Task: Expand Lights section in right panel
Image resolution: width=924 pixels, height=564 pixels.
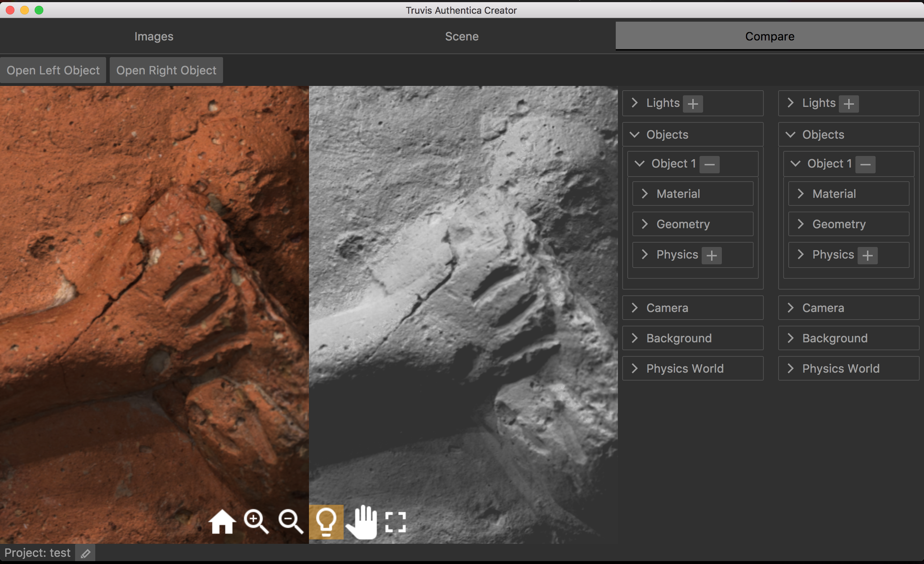Action: 790,103
